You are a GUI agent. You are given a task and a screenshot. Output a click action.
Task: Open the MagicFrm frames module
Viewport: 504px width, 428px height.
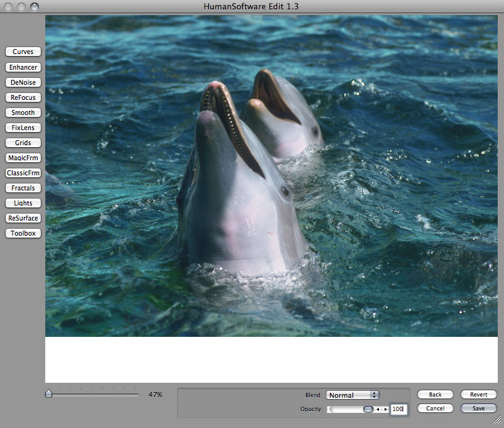[23, 158]
